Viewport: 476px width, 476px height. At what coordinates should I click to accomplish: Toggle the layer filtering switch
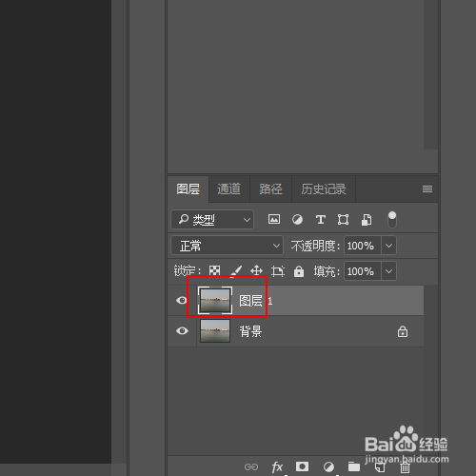pyautogui.click(x=392, y=220)
